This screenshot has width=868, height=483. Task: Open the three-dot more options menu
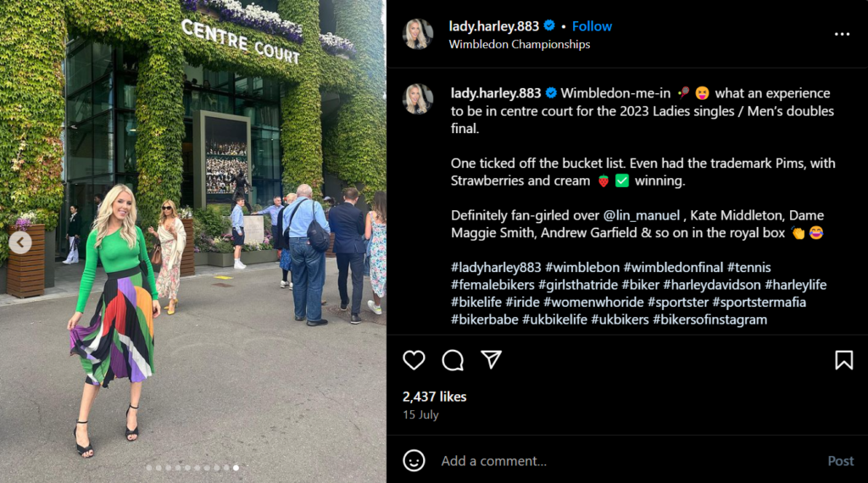(842, 34)
